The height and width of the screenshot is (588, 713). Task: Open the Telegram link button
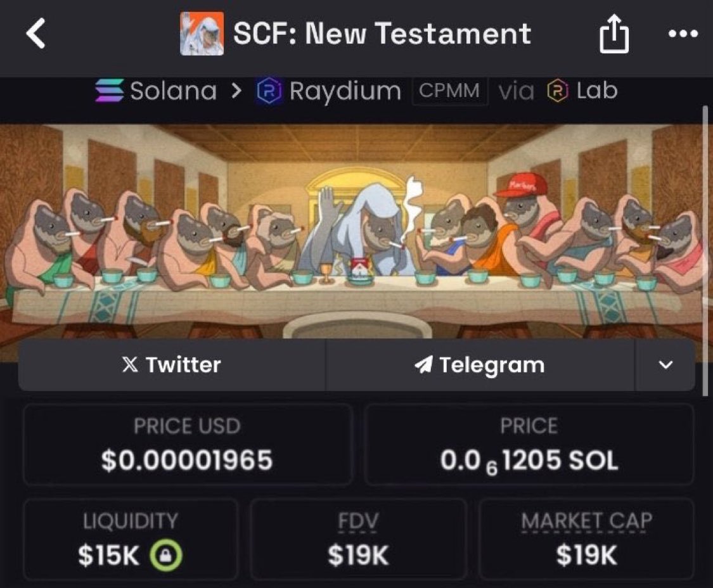pos(480,365)
